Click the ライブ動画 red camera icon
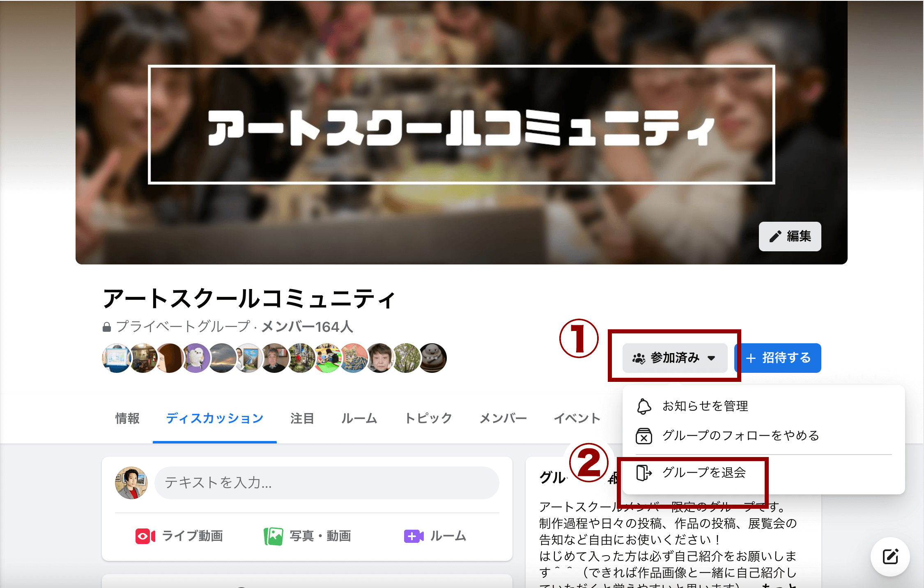Screen dimensions: 924x588 pos(145,536)
